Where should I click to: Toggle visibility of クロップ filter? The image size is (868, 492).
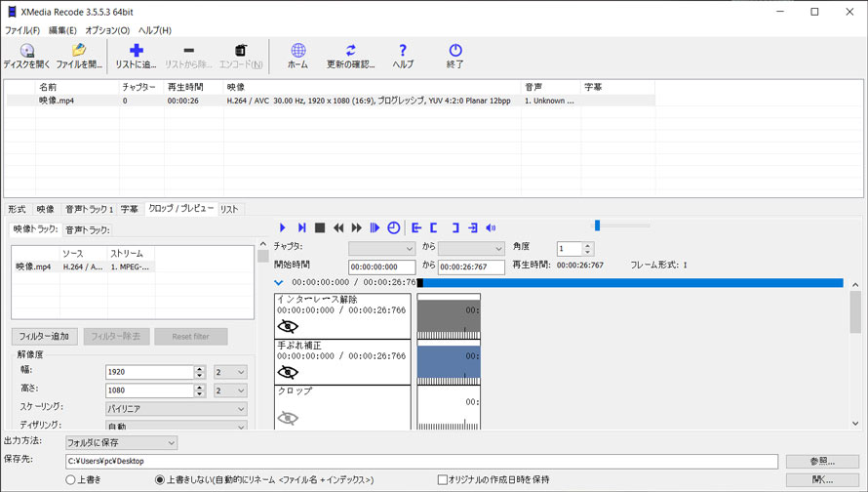coord(288,418)
